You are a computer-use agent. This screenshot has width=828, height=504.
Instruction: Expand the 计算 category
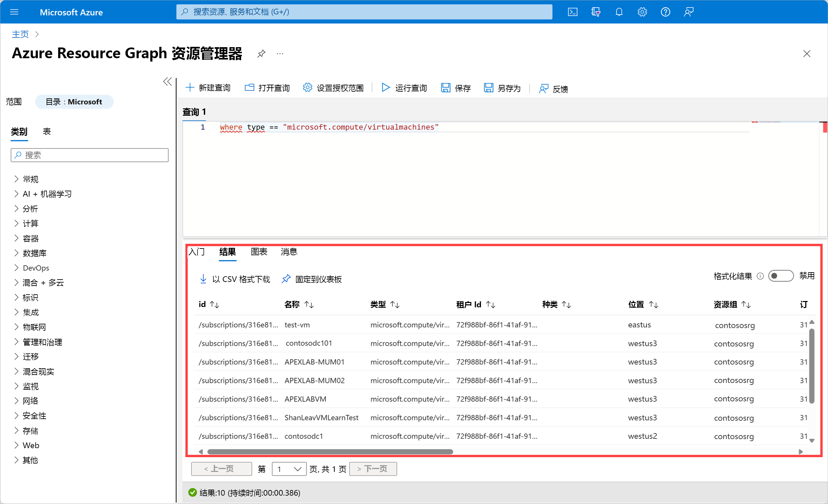[16, 223]
